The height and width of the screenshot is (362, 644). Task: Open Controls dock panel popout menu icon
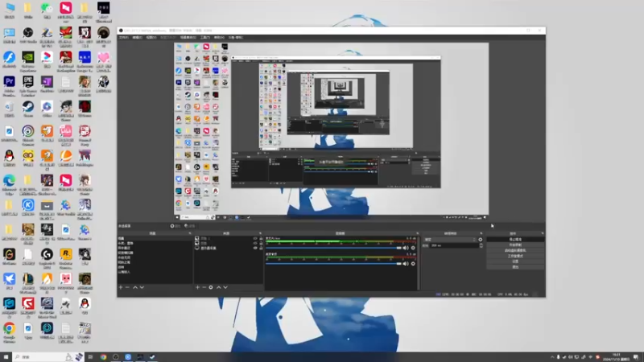tap(543, 233)
